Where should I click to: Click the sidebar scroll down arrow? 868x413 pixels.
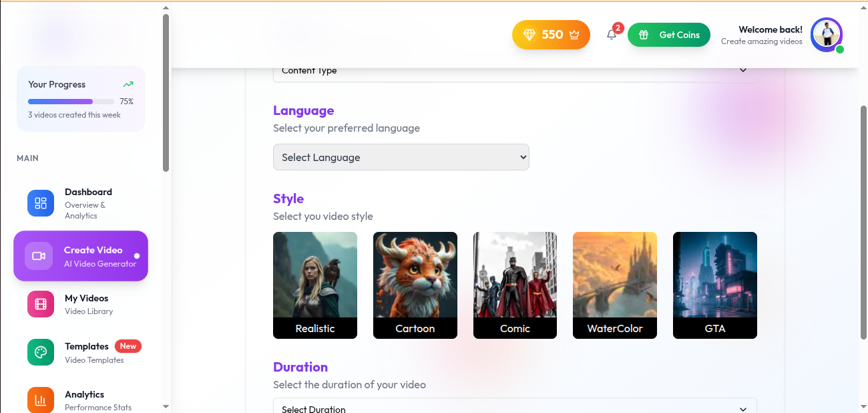pyautogui.click(x=166, y=406)
